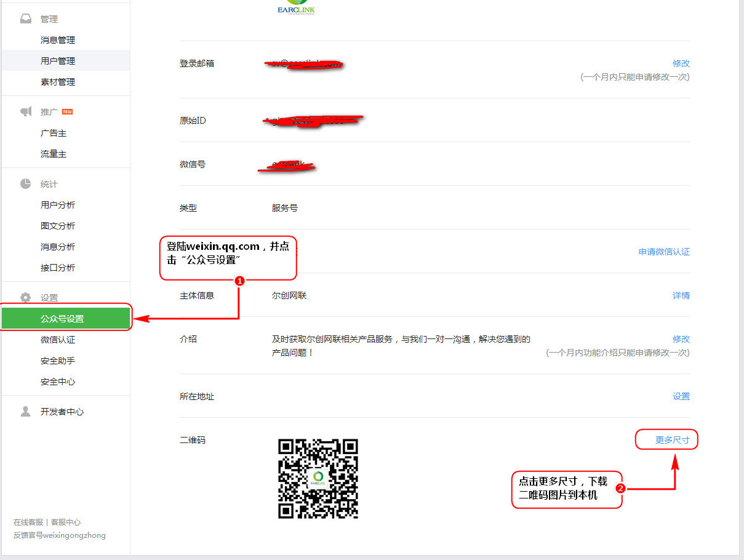Go to 广告主 under 推广
This screenshot has width=744, height=560.
tap(54, 133)
